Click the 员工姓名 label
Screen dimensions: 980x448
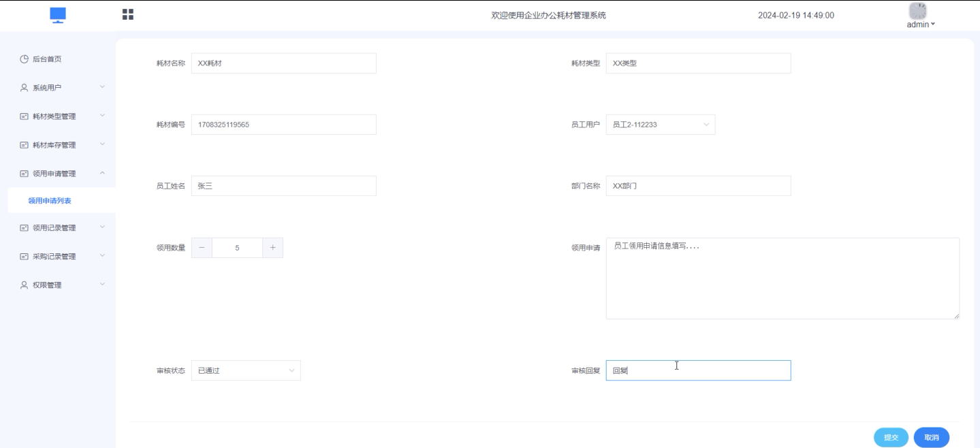[x=171, y=186]
